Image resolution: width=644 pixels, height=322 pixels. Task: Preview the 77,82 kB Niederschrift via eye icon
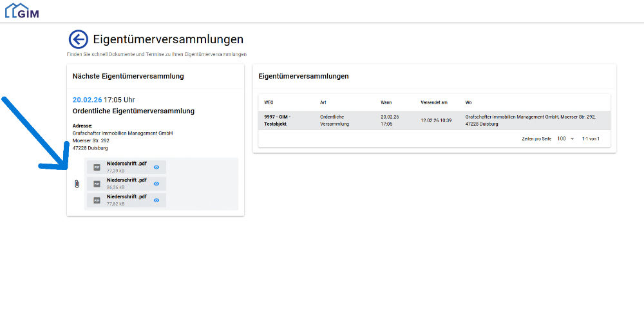click(x=156, y=200)
